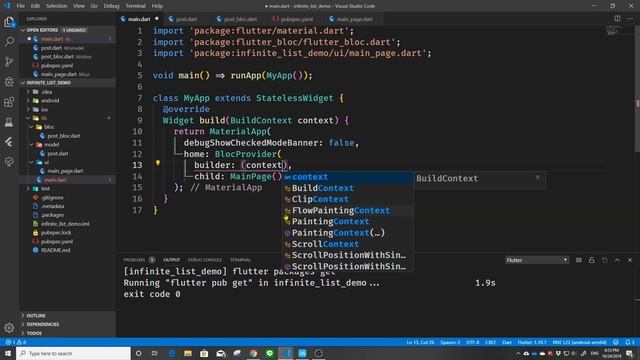The height and width of the screenshot is (360, 640).
Task: Close the bottom output panel
Action: click(x=630, y=260)
